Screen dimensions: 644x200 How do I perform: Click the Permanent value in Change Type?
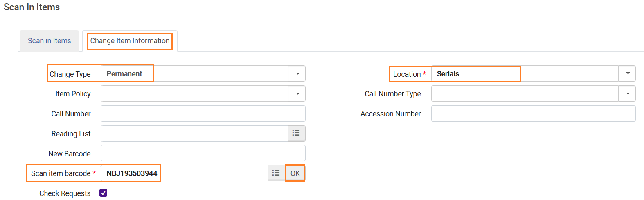click(124, 74)
